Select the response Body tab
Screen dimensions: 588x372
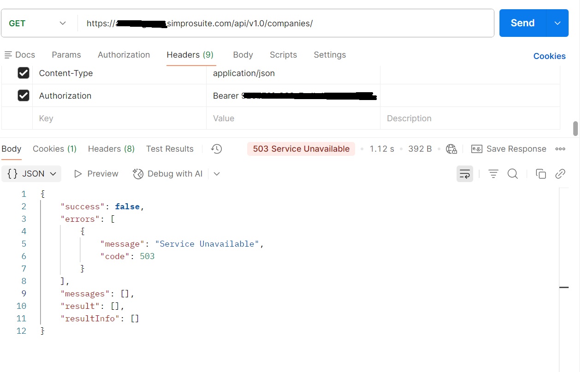12,149
